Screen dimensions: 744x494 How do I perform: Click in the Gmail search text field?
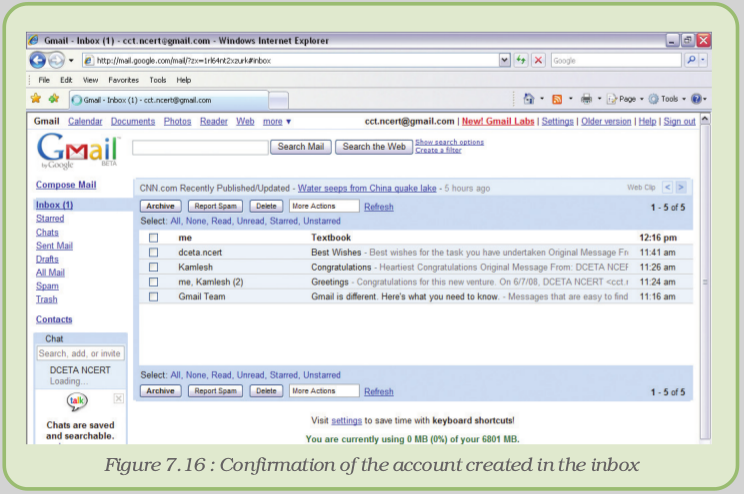point(200,147)
